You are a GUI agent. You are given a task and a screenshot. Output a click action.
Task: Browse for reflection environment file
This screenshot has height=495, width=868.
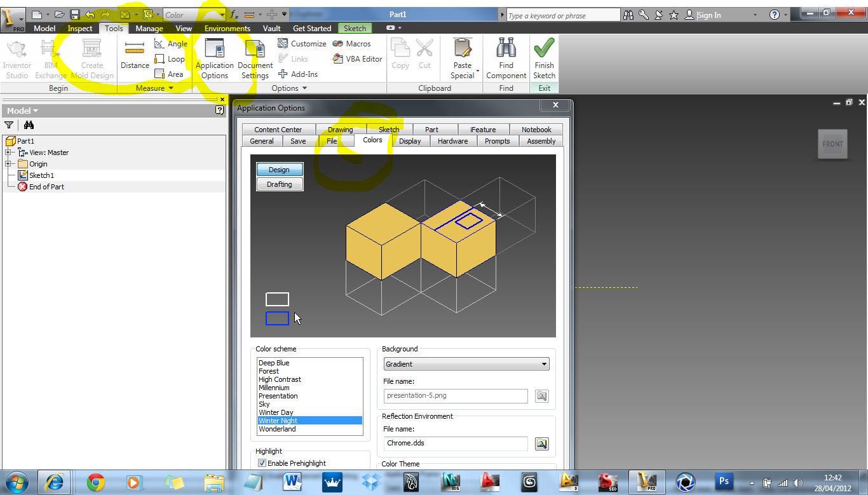541,444
